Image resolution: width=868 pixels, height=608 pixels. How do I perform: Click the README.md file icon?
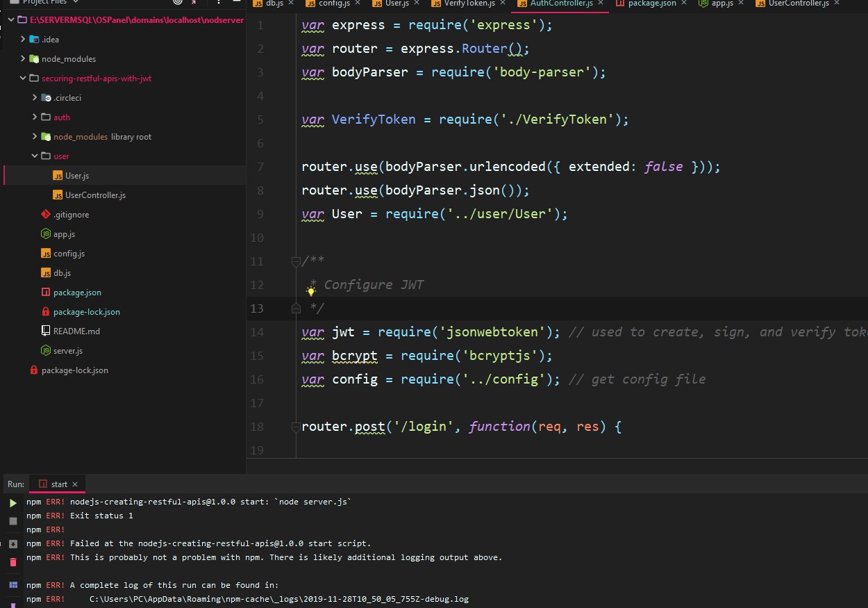tap(46, 331)
